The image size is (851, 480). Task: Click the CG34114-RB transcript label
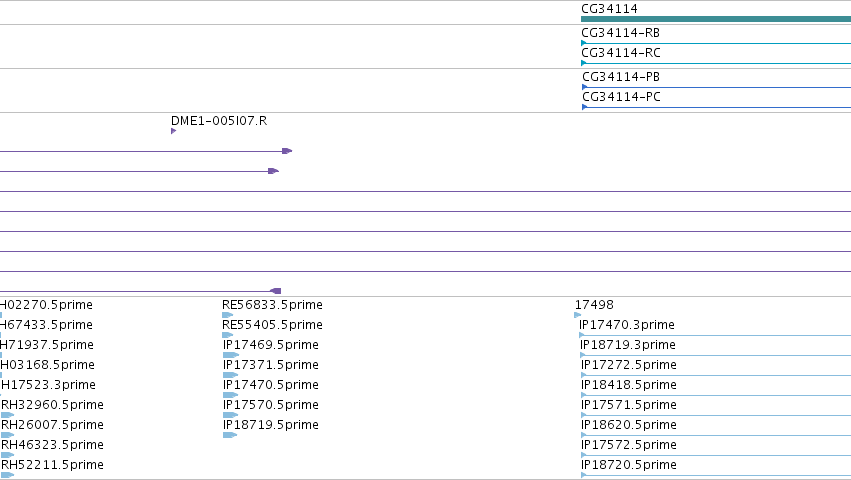[620, 33]
